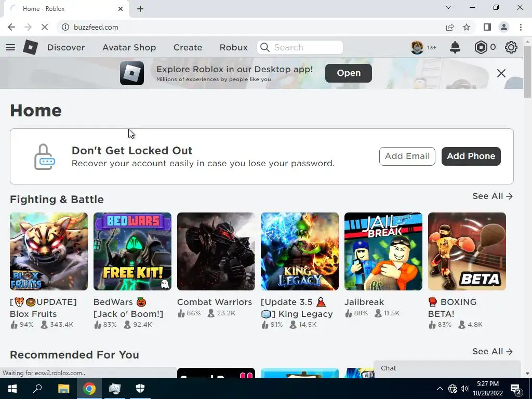Share this page icon in address bar
This screenshot has width=532, height=399.
pos(450,27)
